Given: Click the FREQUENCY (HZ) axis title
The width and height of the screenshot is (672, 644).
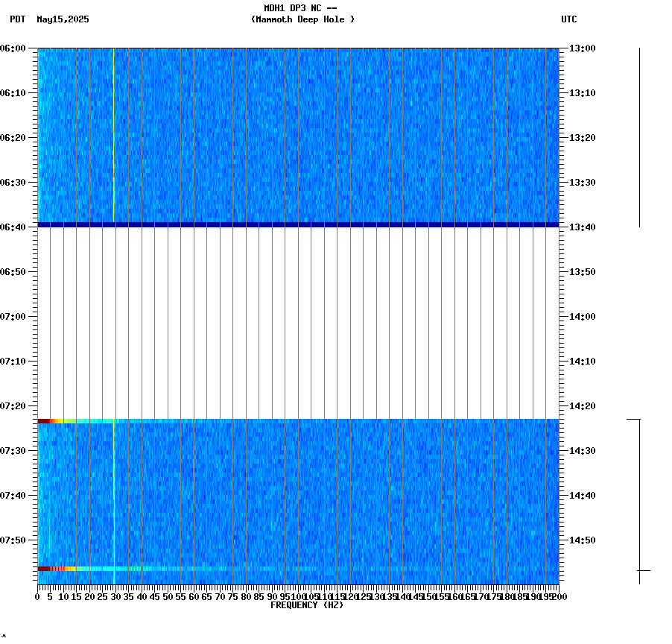Looking at the screenshot, I should [306, 604].
